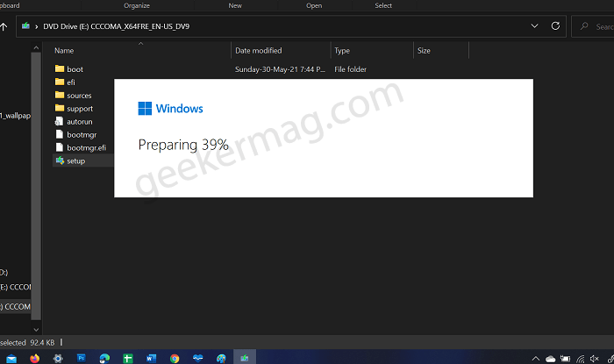Image resolution: width=614 pixels, height=364 pixels.
Task: Launch Microsoft Edge from taskbar
Action: (x=104, y=358)
